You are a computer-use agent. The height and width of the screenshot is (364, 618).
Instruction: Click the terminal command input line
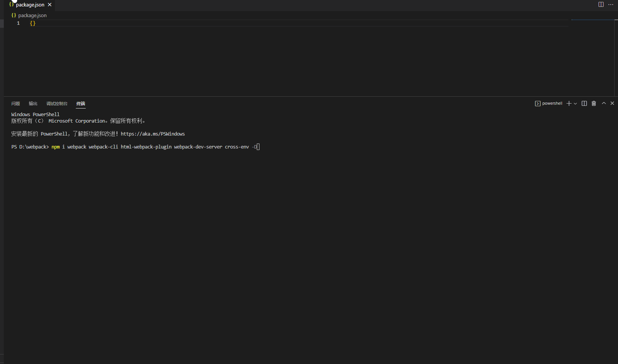pos(258,147)
